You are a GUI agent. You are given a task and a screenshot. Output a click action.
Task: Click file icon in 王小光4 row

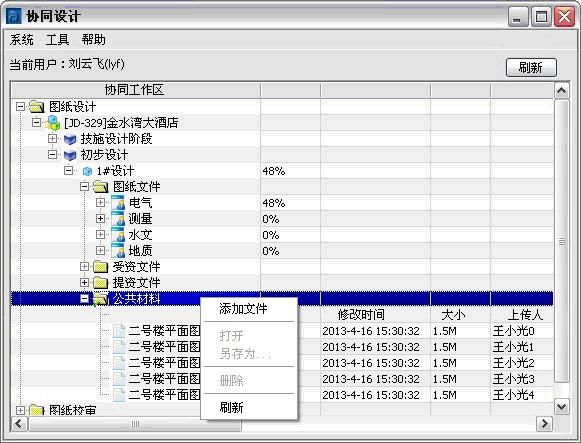(x=119, y=395)
